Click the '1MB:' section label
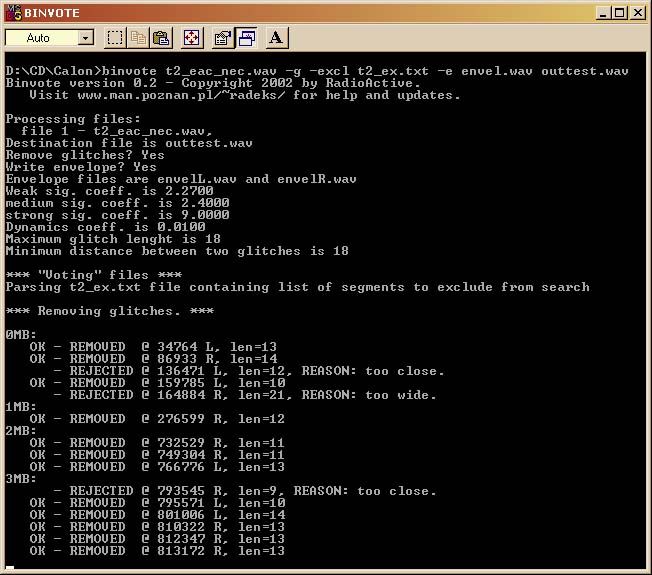Screen dimensions: 652x575 pos(21,407)
